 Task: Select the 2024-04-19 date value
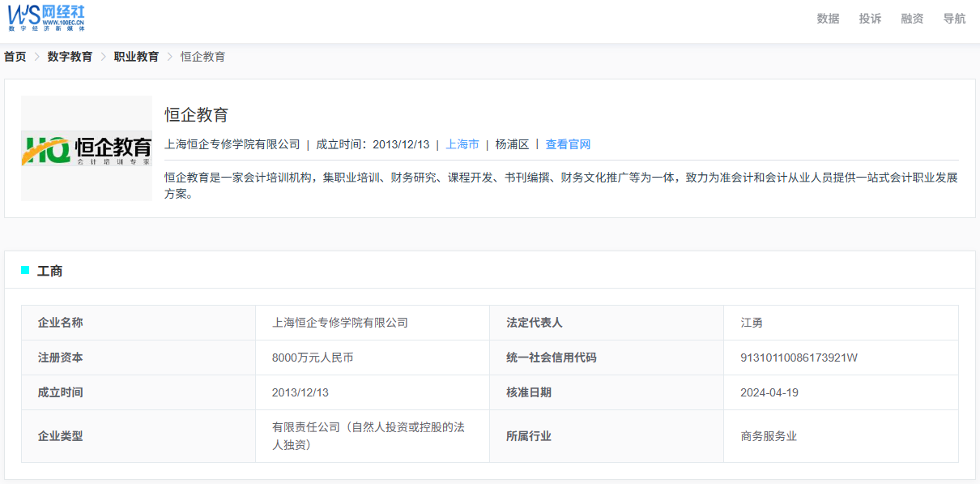pyautogui.click(x=769, y=392)
